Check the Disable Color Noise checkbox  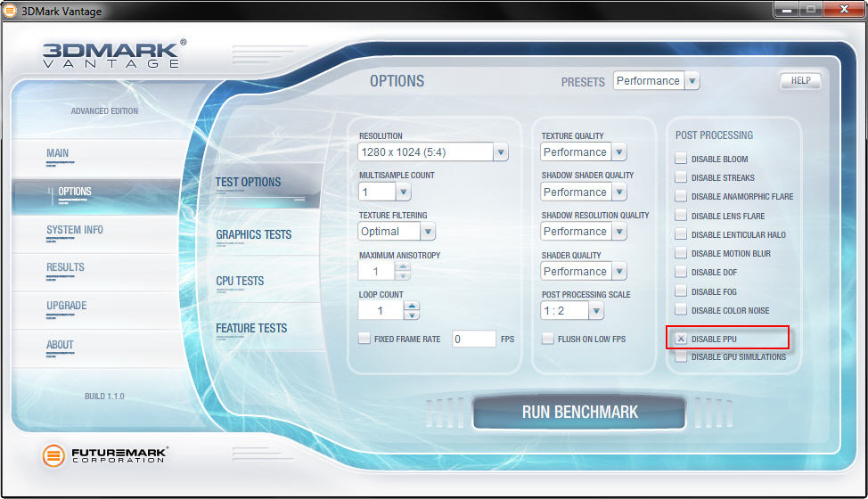coord(681,310)
